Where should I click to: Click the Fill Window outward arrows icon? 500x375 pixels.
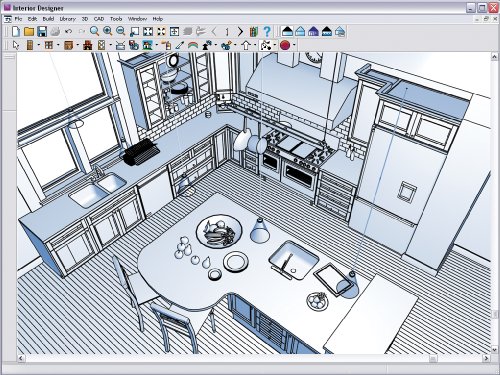point(148,32)
